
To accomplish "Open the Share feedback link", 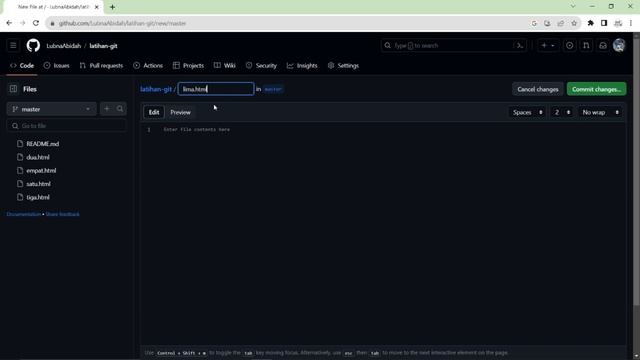I will 62,214.
